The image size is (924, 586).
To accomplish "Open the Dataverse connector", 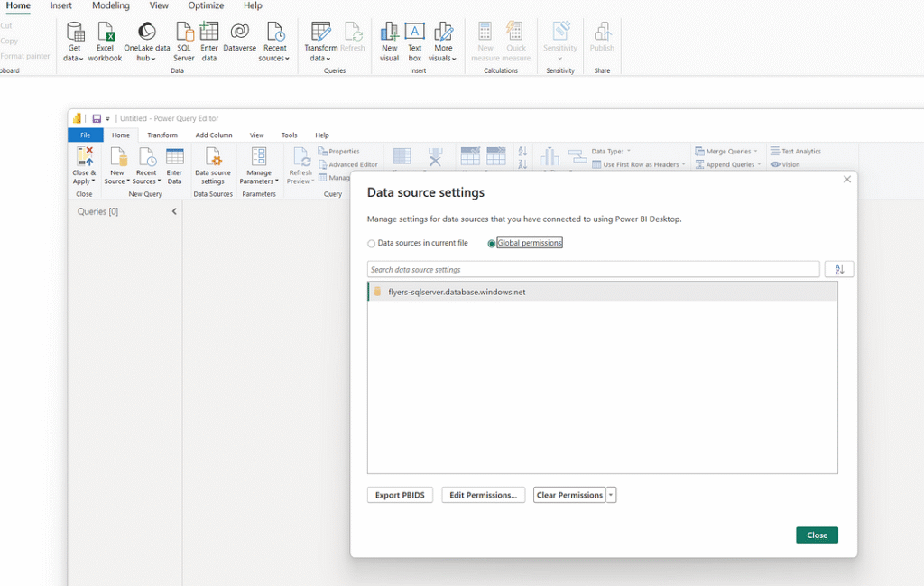I will [239, 37].
